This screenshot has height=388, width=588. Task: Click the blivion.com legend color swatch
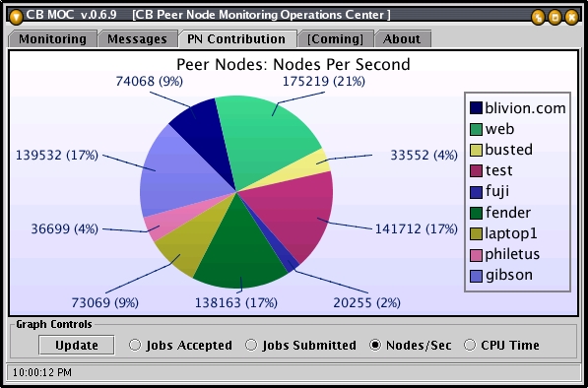coord(476,108)
